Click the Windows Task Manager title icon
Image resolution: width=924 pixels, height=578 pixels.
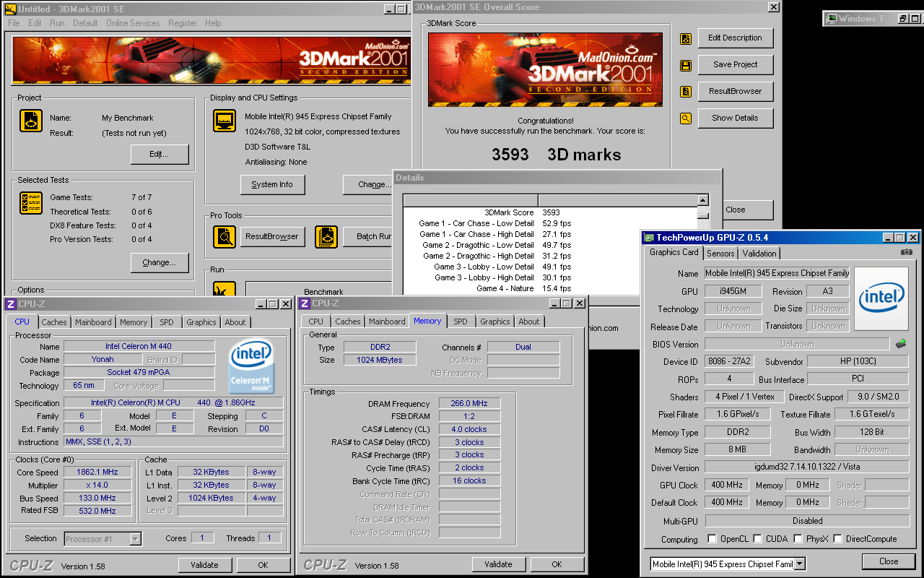point(832,19)
